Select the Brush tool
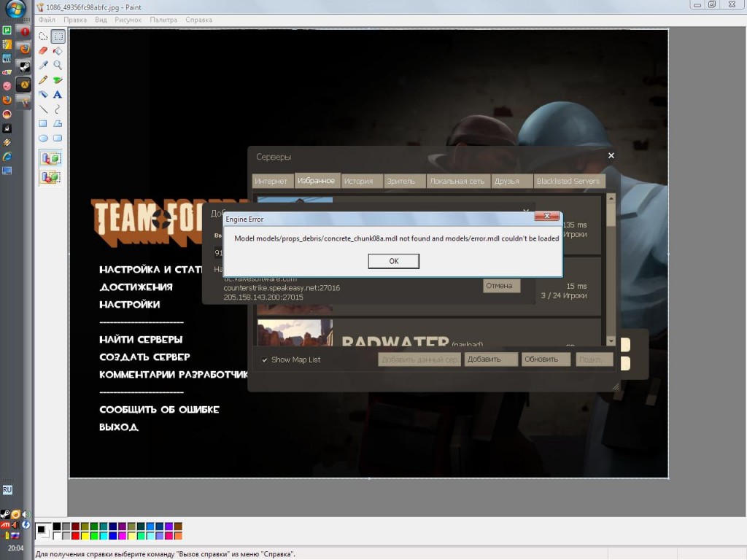This screenshot has width=747, height=560. [58, 80]
